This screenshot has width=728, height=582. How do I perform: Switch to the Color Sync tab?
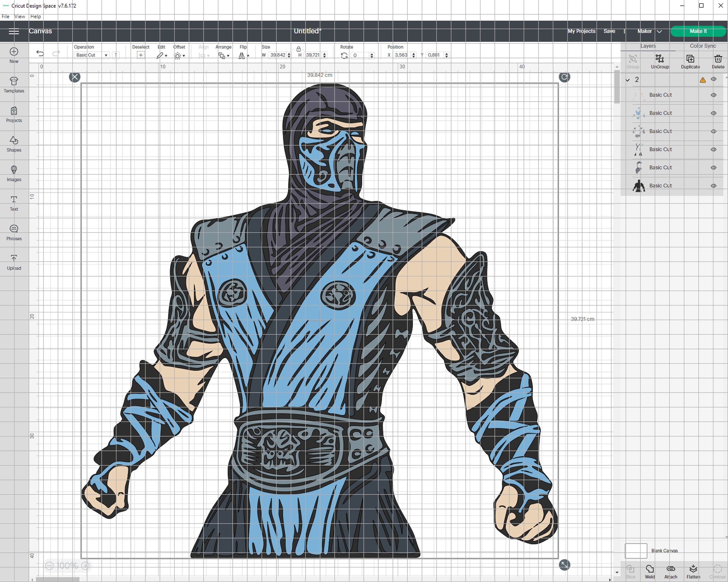point(703,46)
